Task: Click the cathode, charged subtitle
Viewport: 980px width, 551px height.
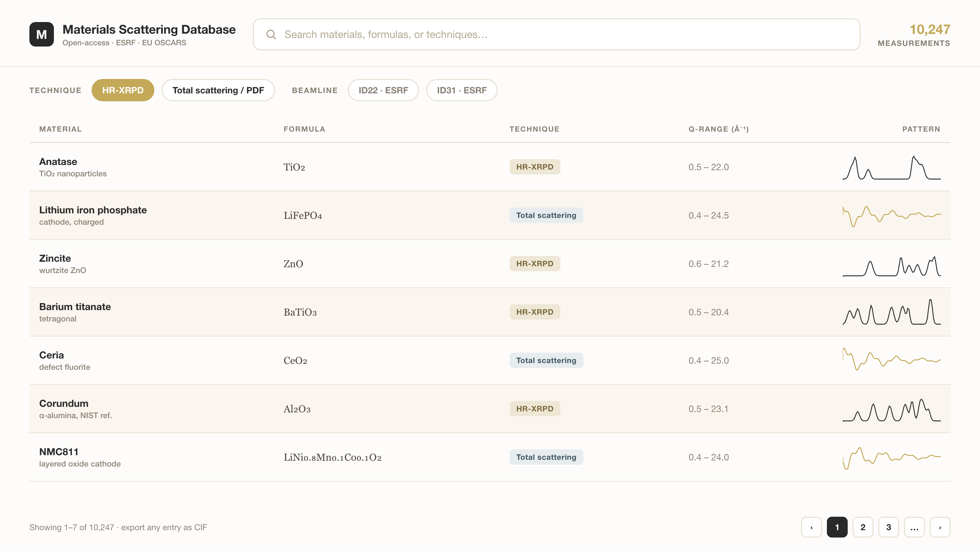Action: click(x=71, y=222)
